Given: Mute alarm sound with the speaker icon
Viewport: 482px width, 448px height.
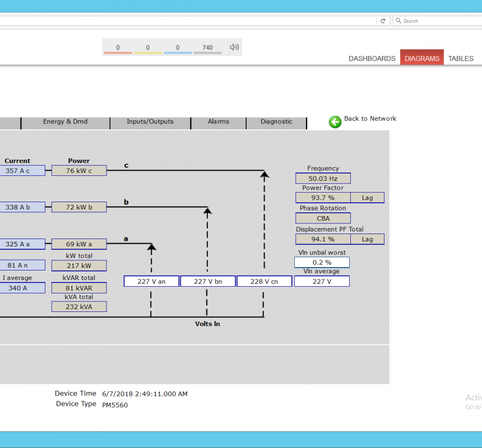Looking at the screenshot, I should pyautogui.click(x=234, y=47).
